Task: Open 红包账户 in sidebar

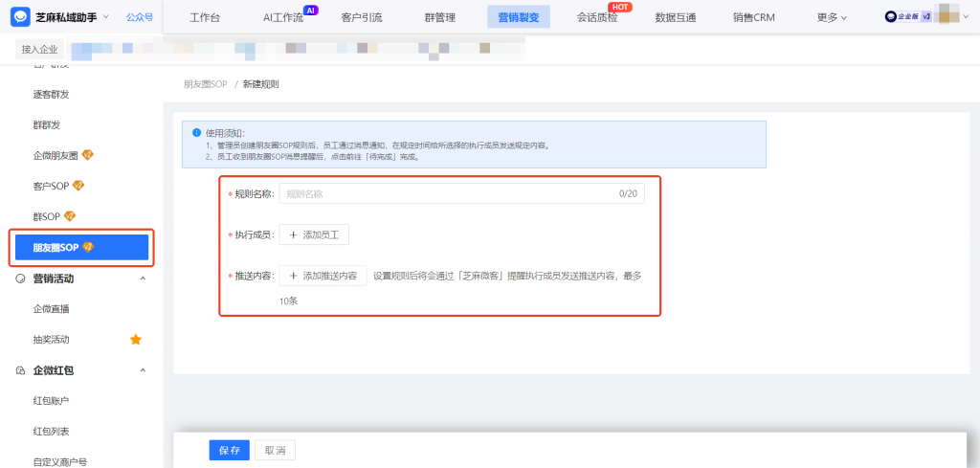Action: point(52,400)
